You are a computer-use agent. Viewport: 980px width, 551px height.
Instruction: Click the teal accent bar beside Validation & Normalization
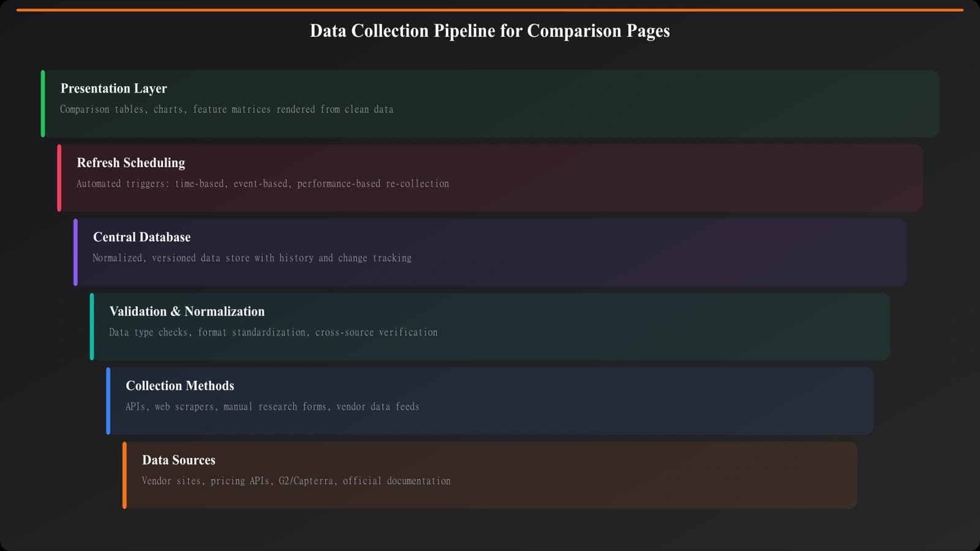92,326
